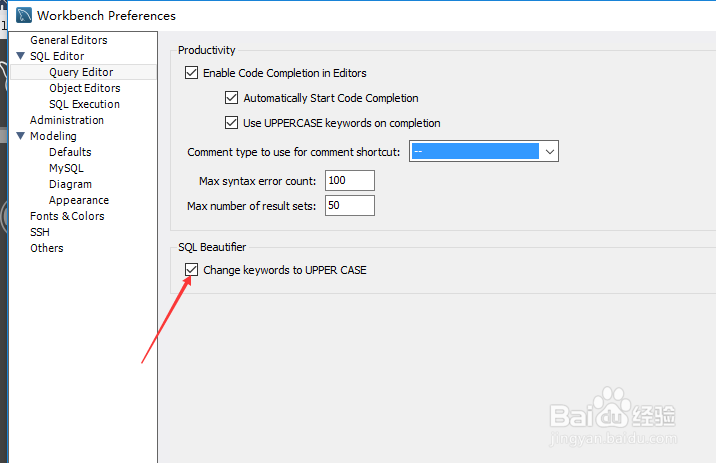
Task: Collapse the Modeling tree node
Action: (x=20, y=136)
